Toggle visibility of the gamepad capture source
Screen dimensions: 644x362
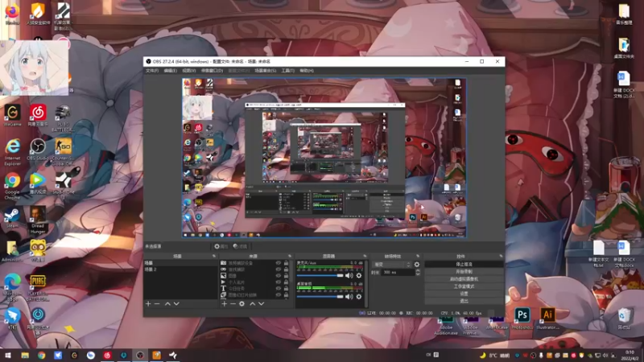(278, 269)
